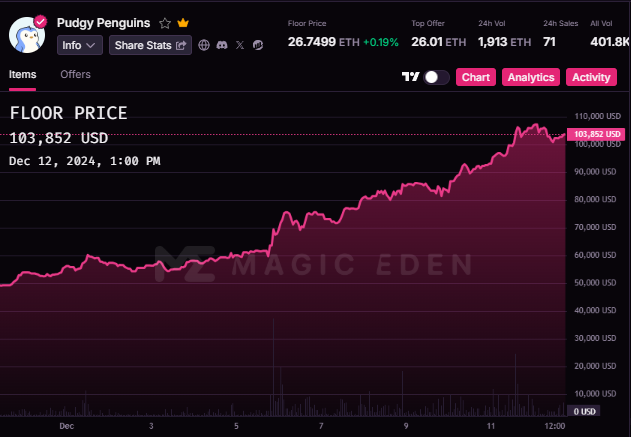The height and width of the screenshot is (437, 631).
Task: Click the 26.7499 ETH floor price value
Action: 324,42
